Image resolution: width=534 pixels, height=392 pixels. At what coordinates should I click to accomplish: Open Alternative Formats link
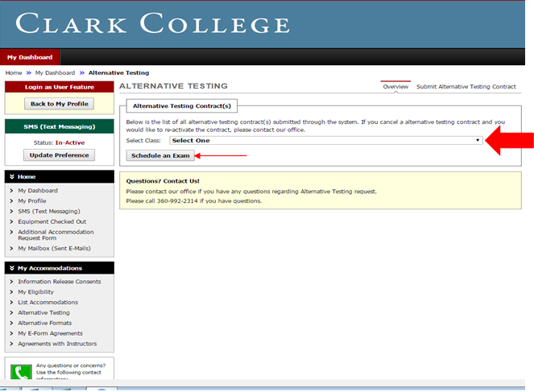coord(44,323)
